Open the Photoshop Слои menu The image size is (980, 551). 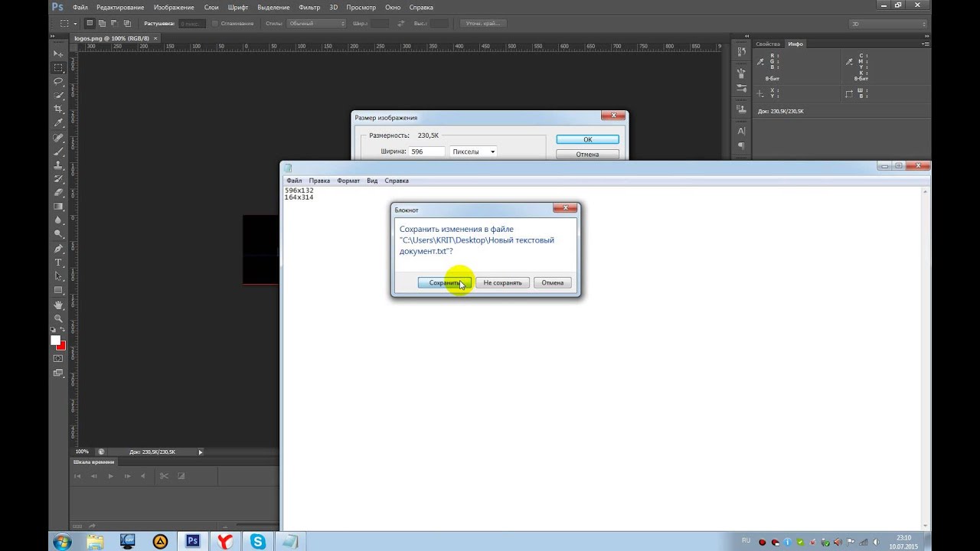211,7
